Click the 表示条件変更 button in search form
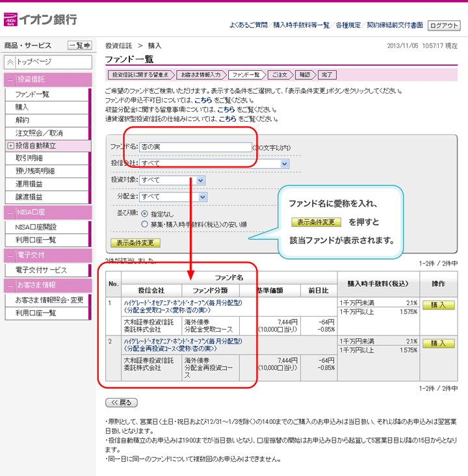The height and width of the screenshot is (476, 468). pyautogui.click(x=135, y=243)
